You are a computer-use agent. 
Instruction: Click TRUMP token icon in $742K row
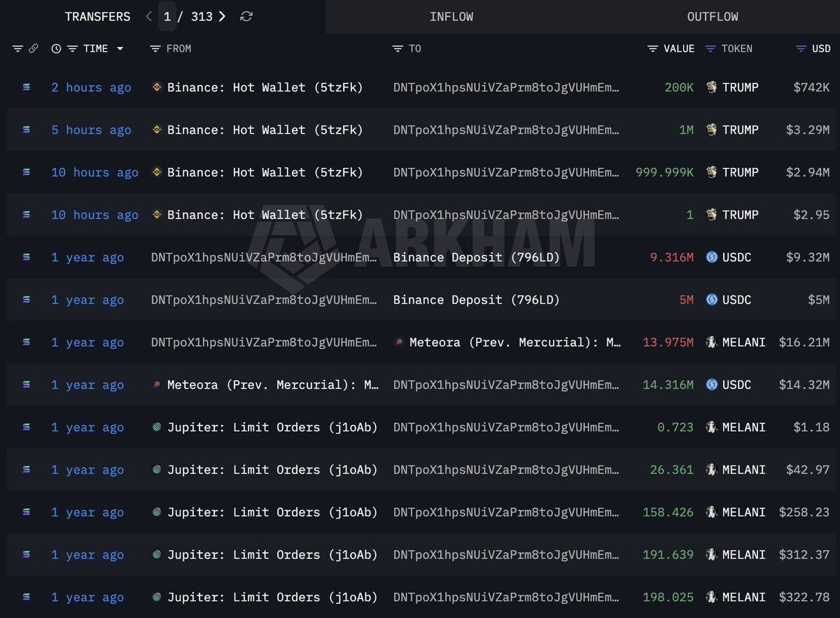712,87
